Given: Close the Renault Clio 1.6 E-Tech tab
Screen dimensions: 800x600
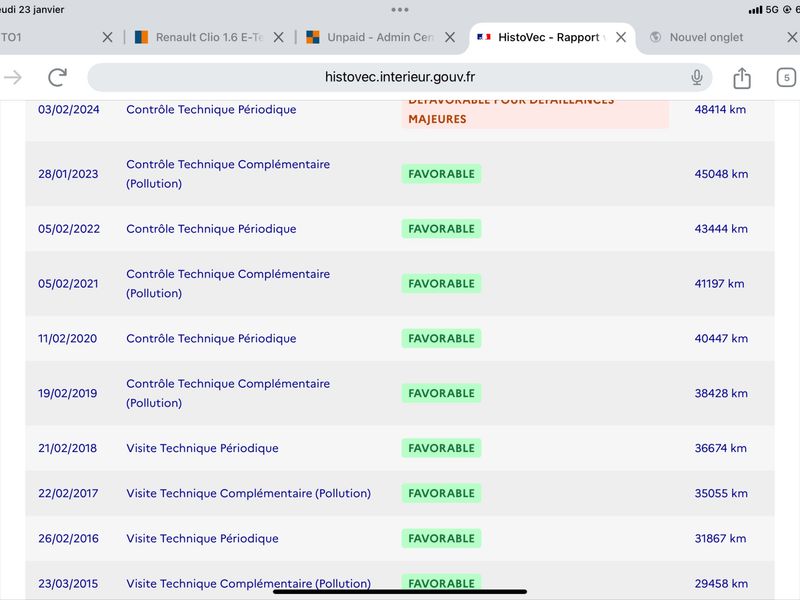Looking at the screenshot, I should click(x=279, y=37).
